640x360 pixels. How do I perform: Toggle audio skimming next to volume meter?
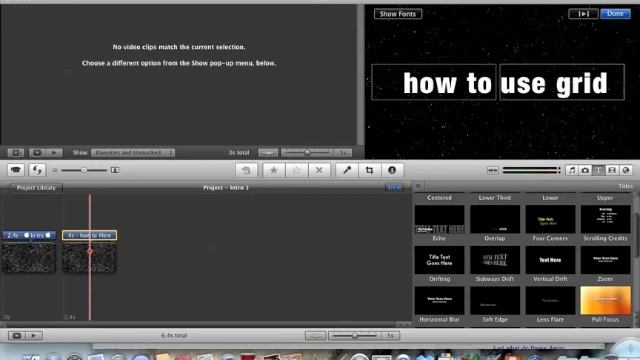pyautogui.click(x=493, y=170)
